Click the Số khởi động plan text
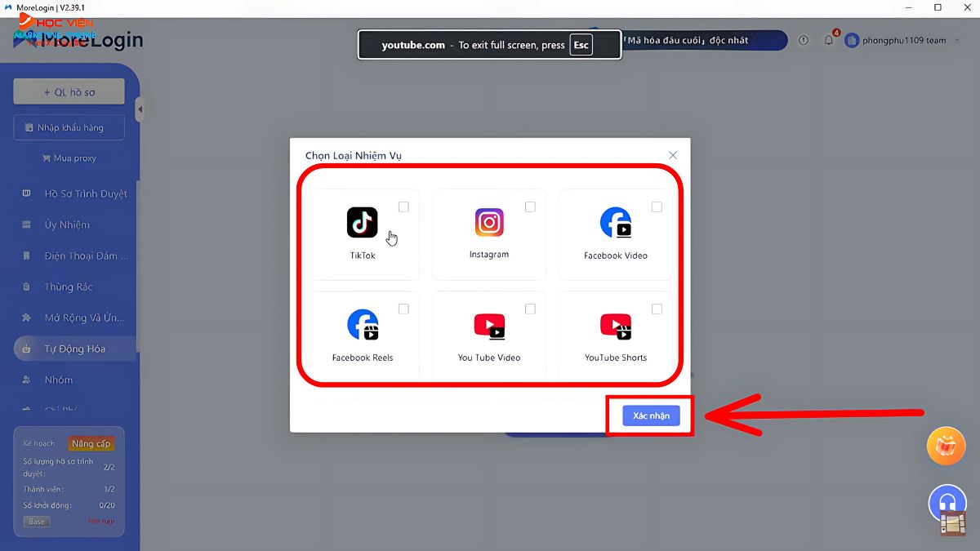 (47, 505)
